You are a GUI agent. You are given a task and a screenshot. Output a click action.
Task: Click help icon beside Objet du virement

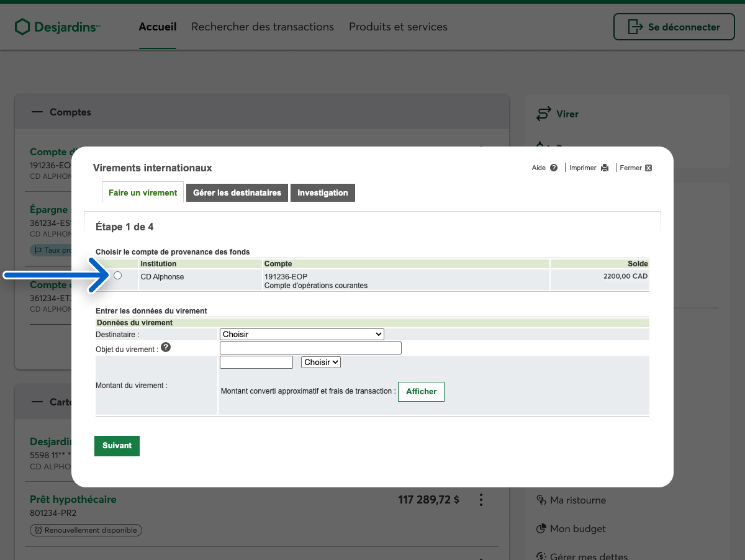click(166, 348)
